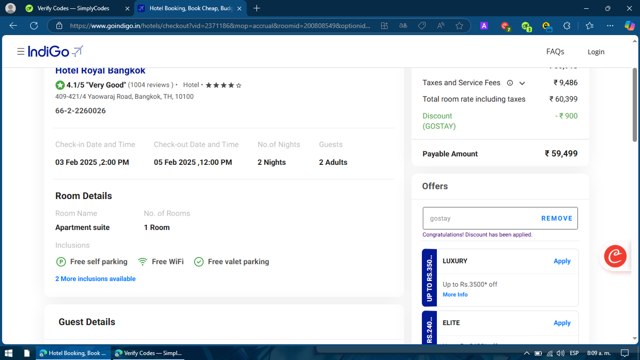Open the green extension icon
Image resolution: width=640 pixels, height=360 pixels.
coord(526,26)
